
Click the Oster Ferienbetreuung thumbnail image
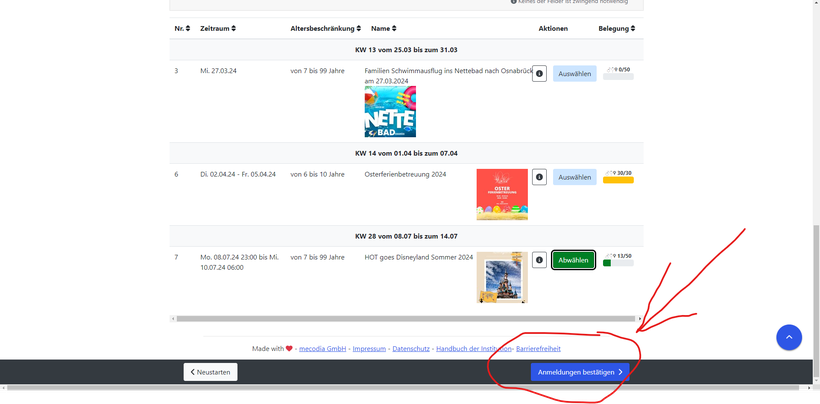pyautogui.click(x=502, y=194)
